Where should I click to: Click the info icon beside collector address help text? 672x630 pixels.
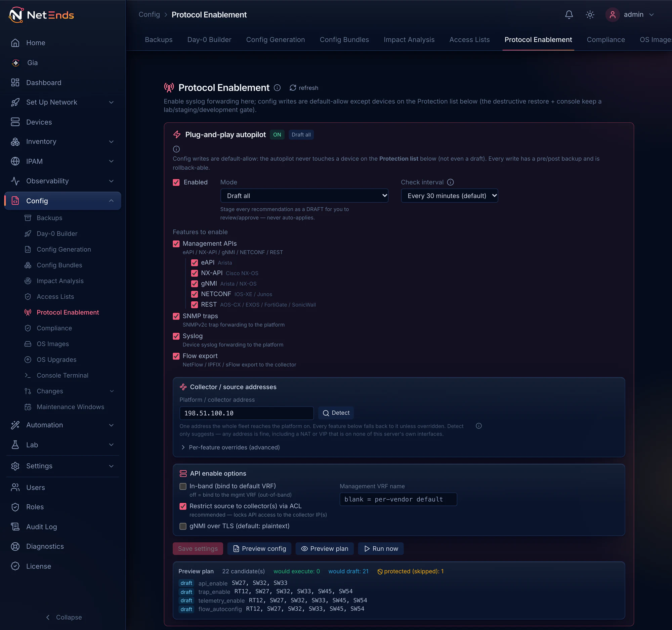(479, 426)
